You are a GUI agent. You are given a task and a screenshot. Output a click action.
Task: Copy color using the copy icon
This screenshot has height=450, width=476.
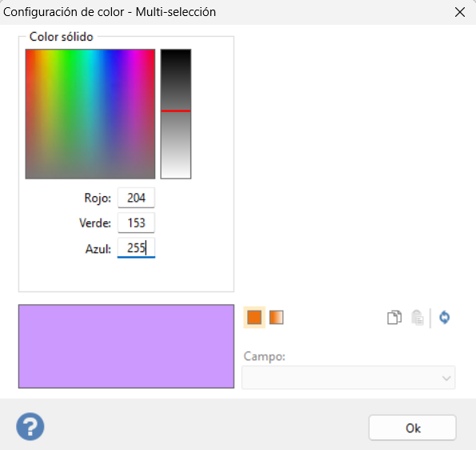(x=394, y=318)
